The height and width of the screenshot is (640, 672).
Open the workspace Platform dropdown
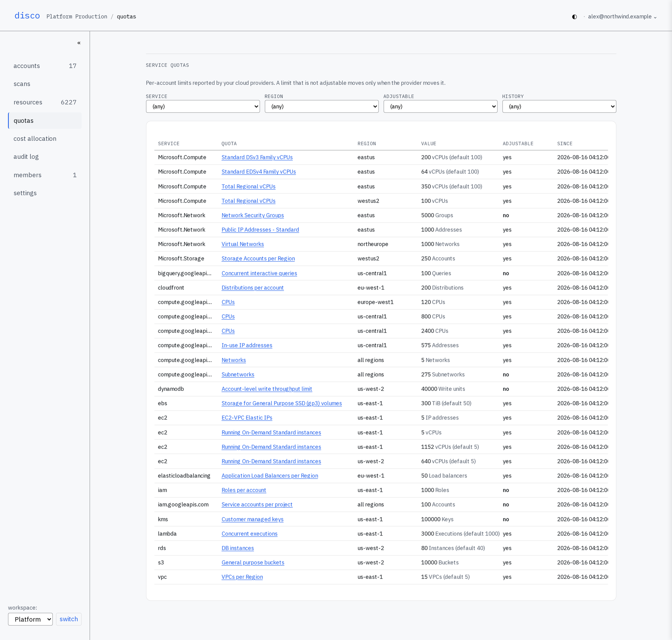coord(30,619)
